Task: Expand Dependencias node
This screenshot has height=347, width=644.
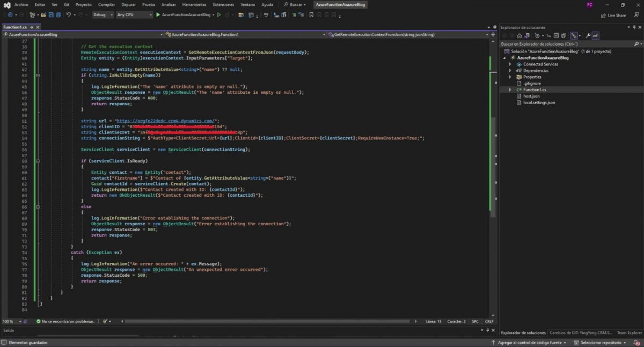Action: (511, 71)
